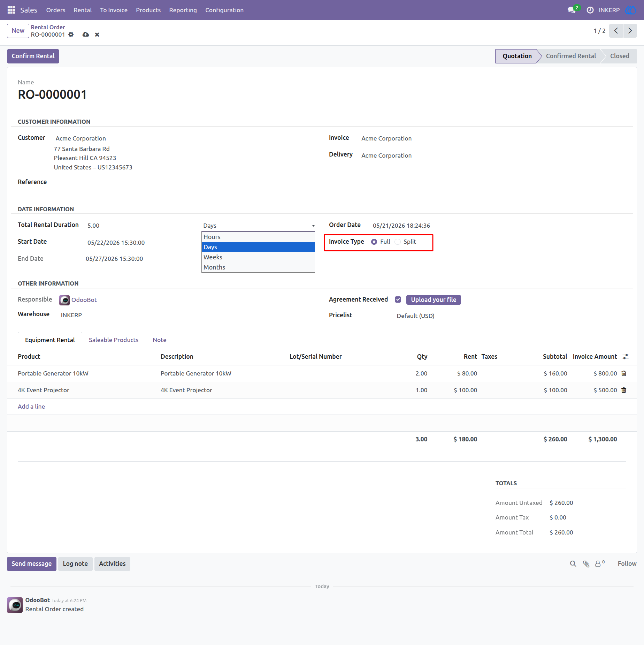Viewport: 644px width, 645px height.
Task: Click the Log note button
Action: click(x=75, y=564)
